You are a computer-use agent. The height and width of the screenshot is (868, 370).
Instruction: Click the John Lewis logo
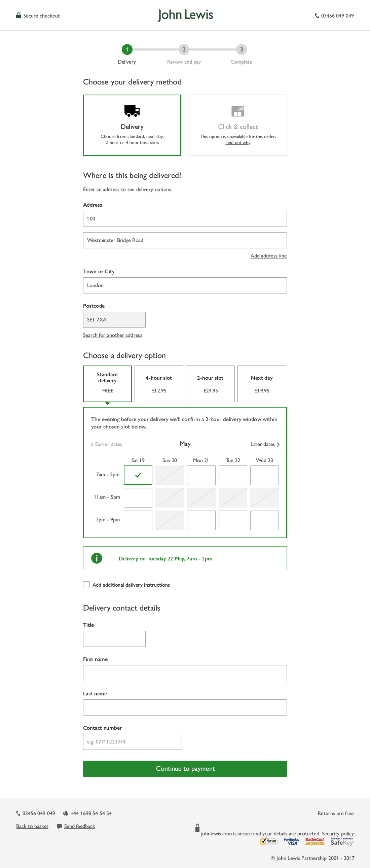(x=185, y=15)
